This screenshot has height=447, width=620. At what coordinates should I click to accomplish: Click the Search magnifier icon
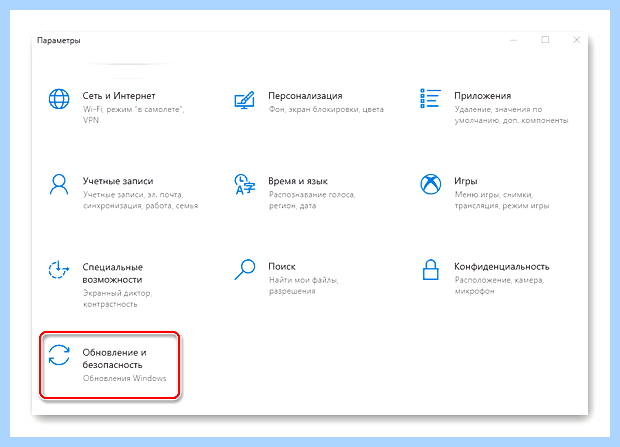pyautogui.click(x=245, y=269)
